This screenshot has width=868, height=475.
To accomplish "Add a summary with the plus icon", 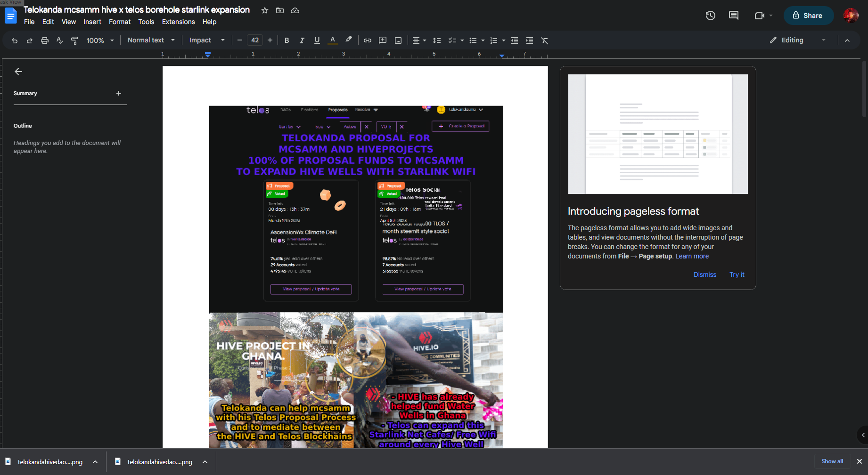I will (x=119, y=93).
